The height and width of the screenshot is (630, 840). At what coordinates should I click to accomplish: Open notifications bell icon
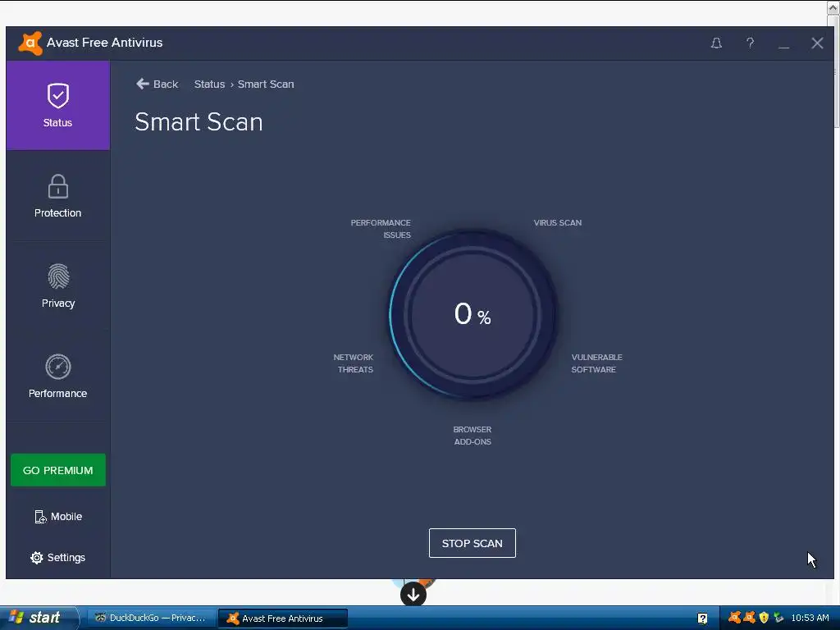click(x=716, y=43)
